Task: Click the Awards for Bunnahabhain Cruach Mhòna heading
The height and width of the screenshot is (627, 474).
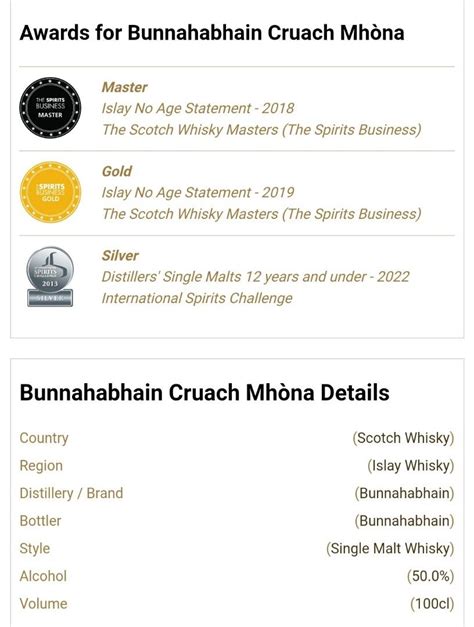Action: tap(212, 33)
